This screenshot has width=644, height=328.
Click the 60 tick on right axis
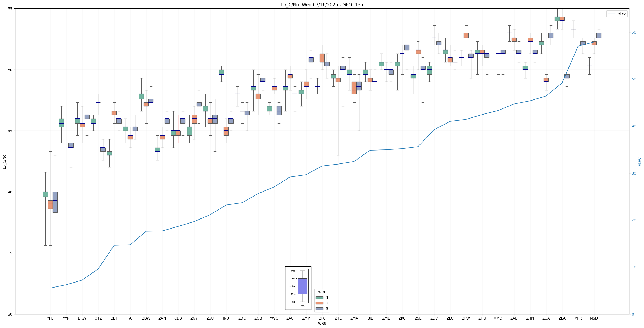[x=634, y=32]
